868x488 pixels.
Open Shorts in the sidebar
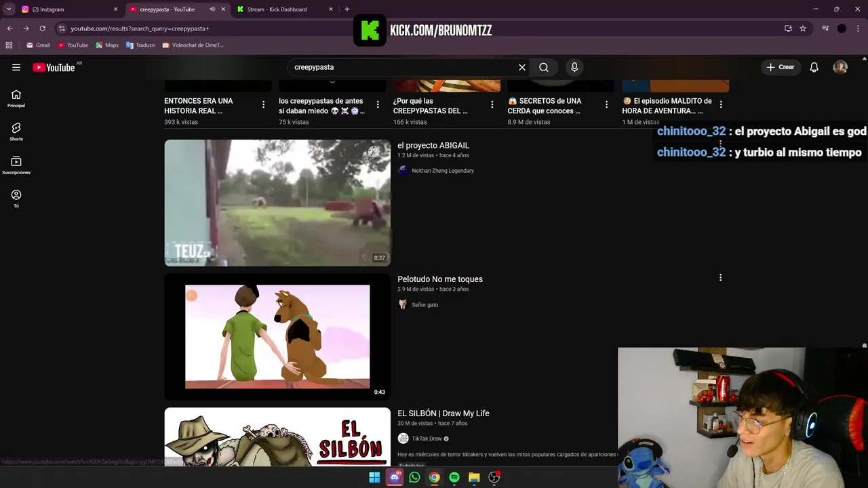(16, 132)
